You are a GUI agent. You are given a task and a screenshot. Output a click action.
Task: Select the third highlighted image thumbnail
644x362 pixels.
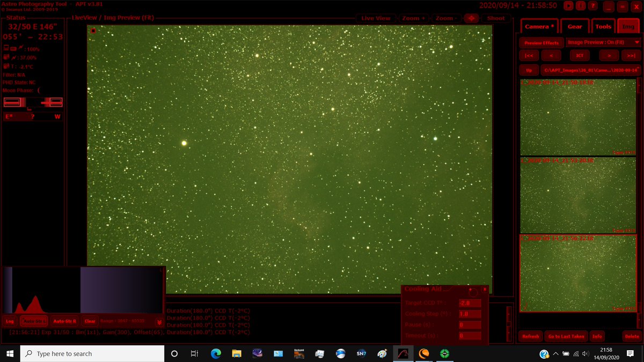coord(577,273)
